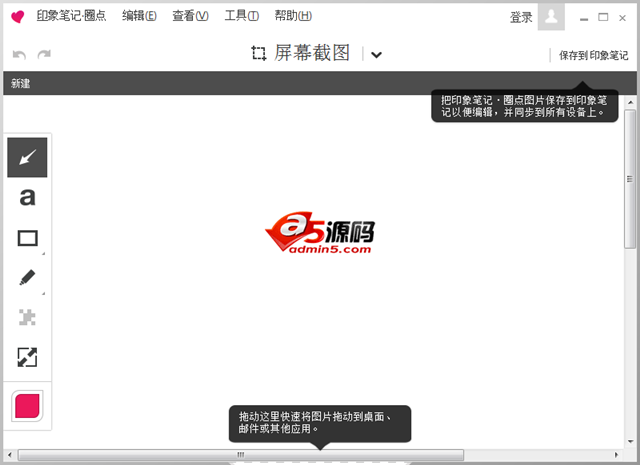Click the horizontal scrollbar thumb
The height and width of the screenshot is (465, 640).
coord(241,454)
